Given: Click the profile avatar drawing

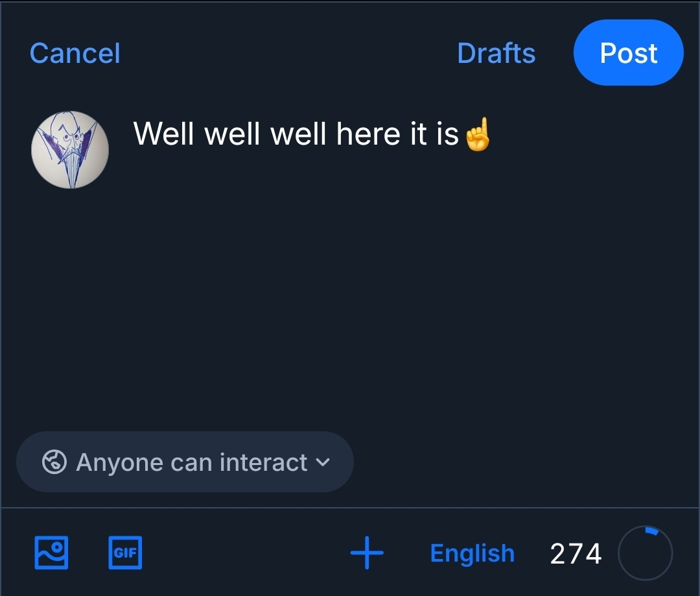Looking at the screenshot, I should (x=70, y=150).
